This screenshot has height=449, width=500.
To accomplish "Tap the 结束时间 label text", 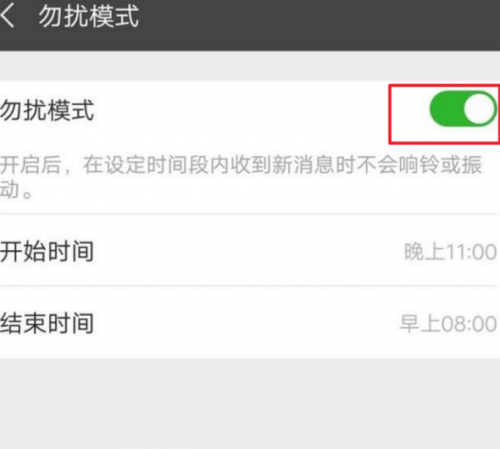I will [47, 323].
